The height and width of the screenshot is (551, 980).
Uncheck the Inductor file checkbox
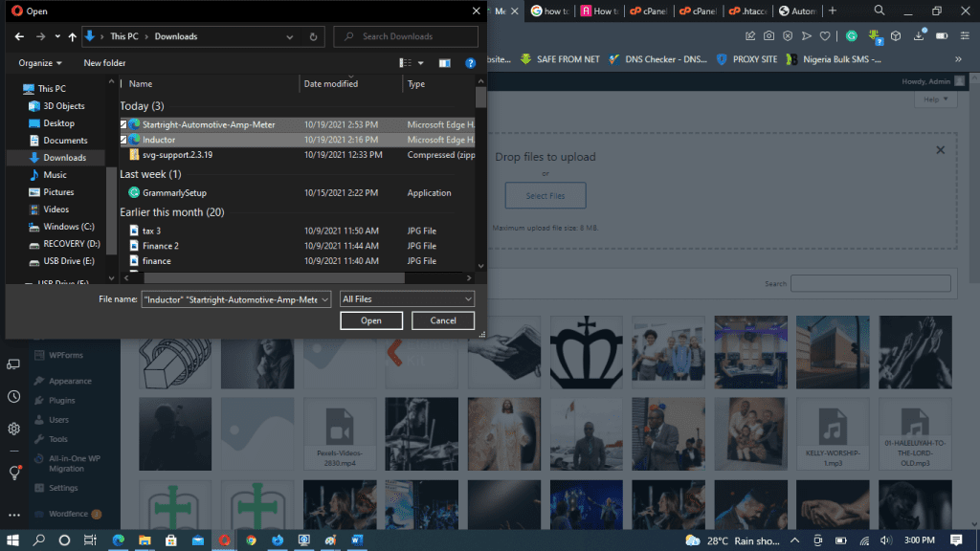coord(123,140)
